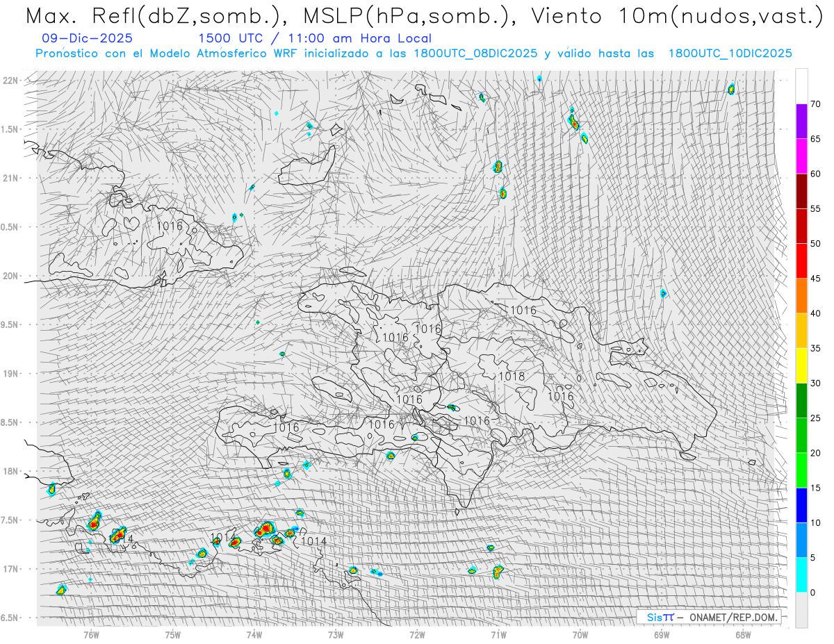Click the '70' colorbar scale label
The height and width of the screenshot is (644, 834).
tap(815, 104)
